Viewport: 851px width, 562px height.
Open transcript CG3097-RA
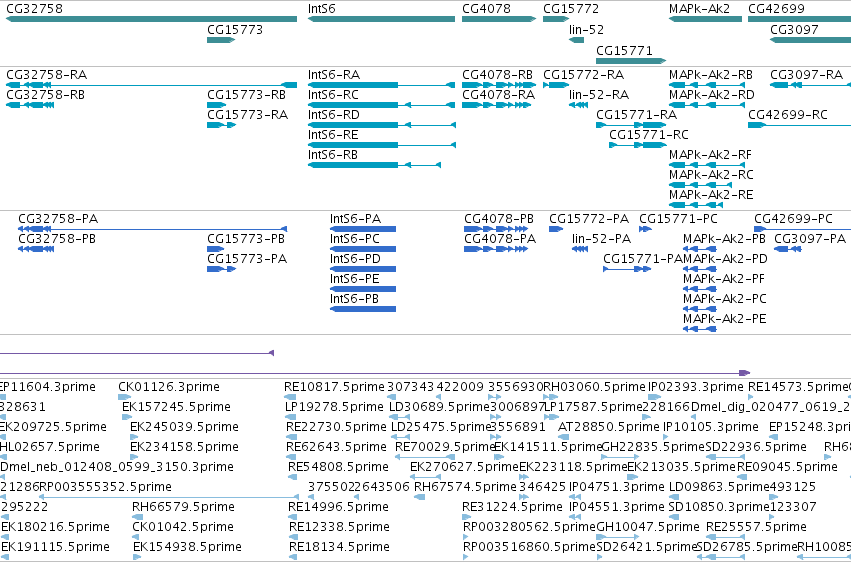click(806, 74)
